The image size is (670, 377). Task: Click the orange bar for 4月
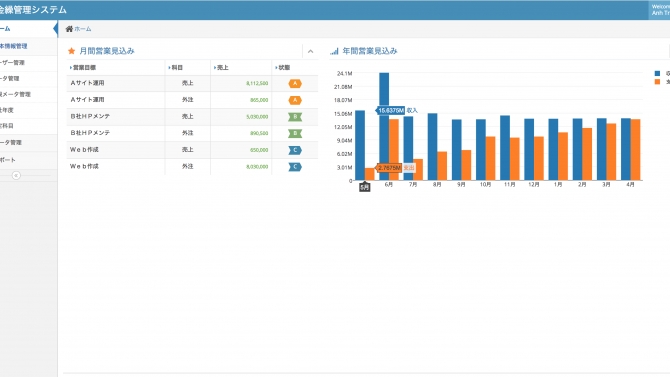click(x=635, y=150)
